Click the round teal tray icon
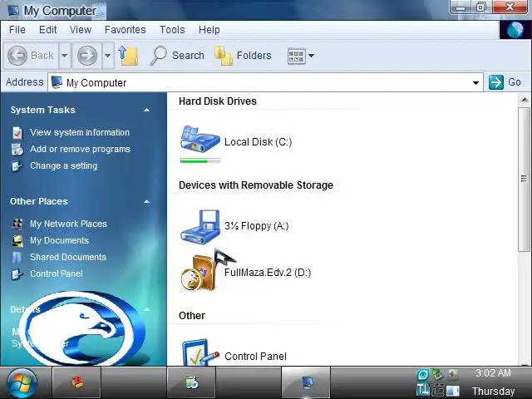Viewport: 532px width, 399px height. pos(423,375)
